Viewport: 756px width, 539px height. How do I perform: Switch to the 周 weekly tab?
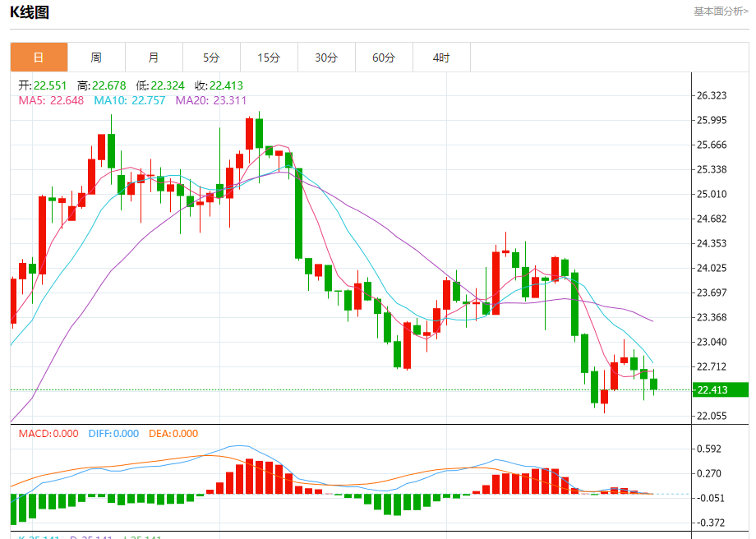[96, 58]
